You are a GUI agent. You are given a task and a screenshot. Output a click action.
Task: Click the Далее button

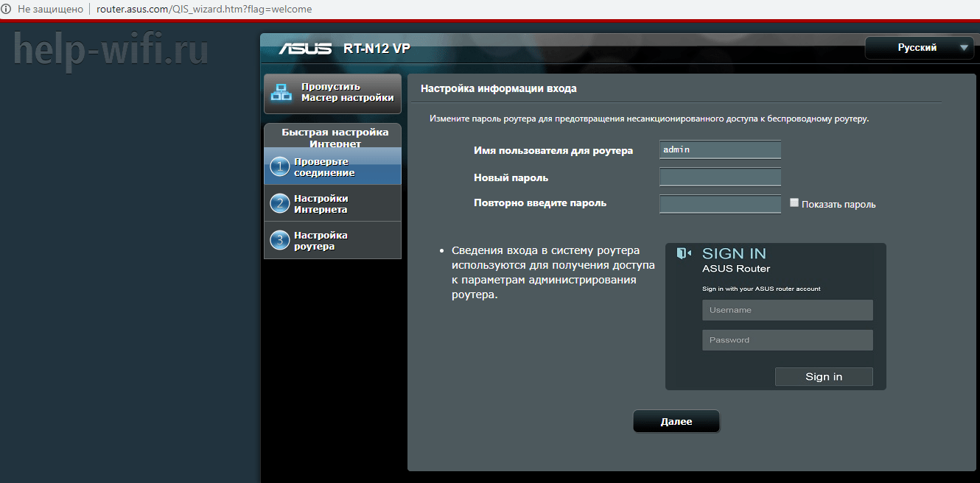tap(676, 422)
